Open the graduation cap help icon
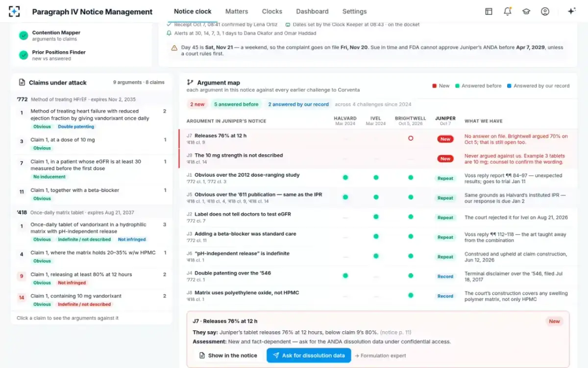This screenshot has height=368, width=588. click(526, 11)
